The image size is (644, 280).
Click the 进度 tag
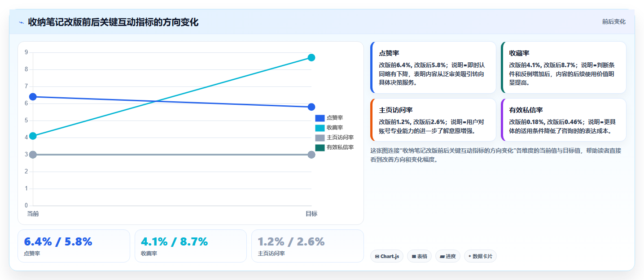pyautogui.click(x=447, y=256)
